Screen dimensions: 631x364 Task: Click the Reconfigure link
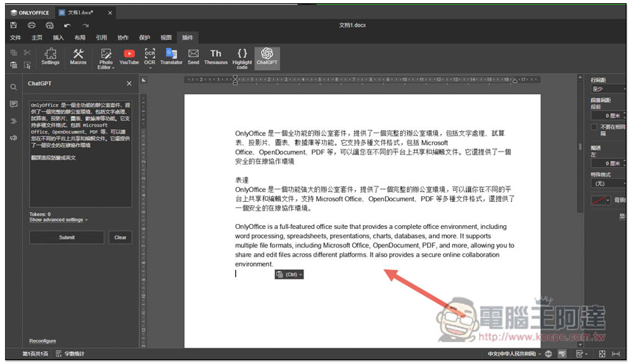tap(42, 341)
